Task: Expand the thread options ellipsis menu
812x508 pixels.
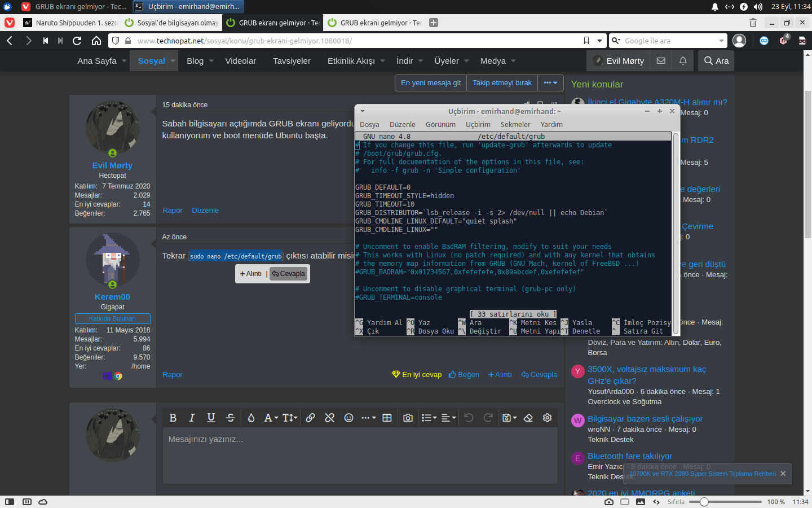Action: coord(550,83)
